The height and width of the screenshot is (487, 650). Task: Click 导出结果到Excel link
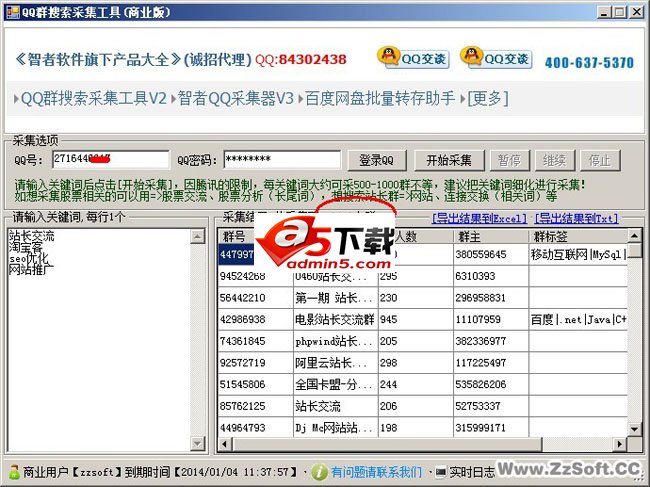(479, 218)
